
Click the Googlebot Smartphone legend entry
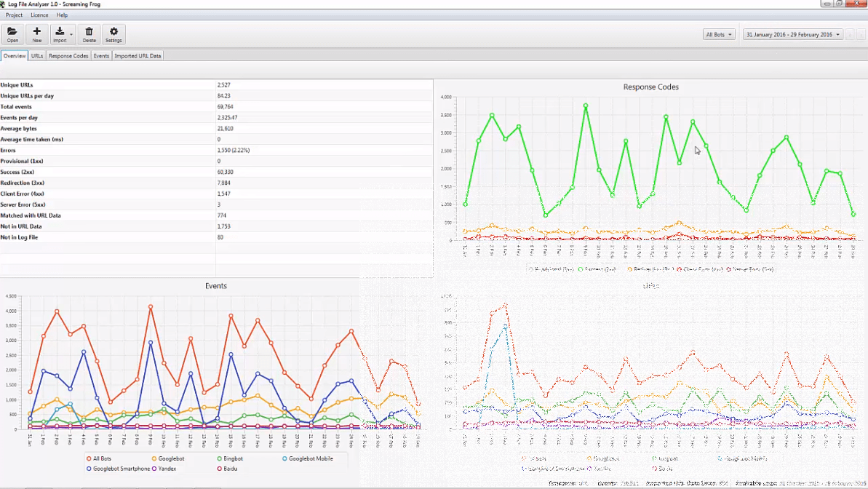tap(121, 469)
